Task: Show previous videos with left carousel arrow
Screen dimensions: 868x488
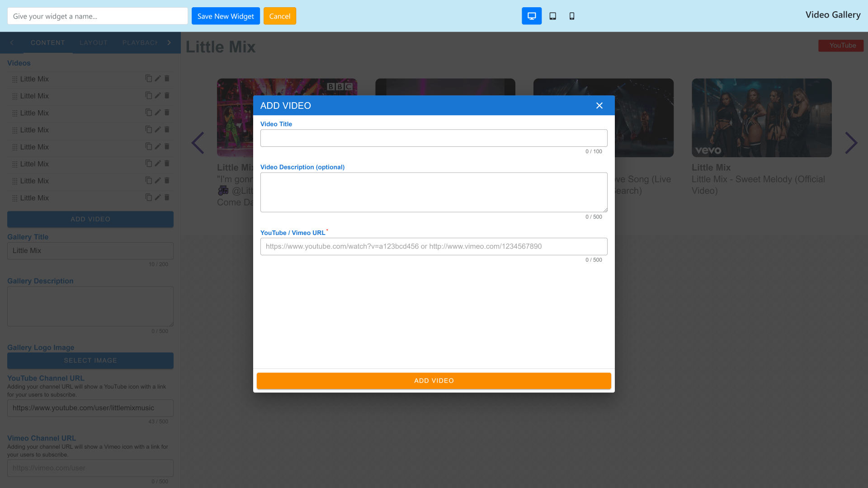Action: point(198,143)
